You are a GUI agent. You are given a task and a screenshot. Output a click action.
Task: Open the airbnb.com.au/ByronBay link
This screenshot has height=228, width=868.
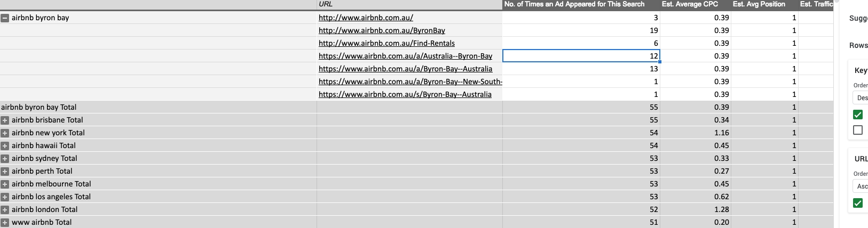(382, 30)
